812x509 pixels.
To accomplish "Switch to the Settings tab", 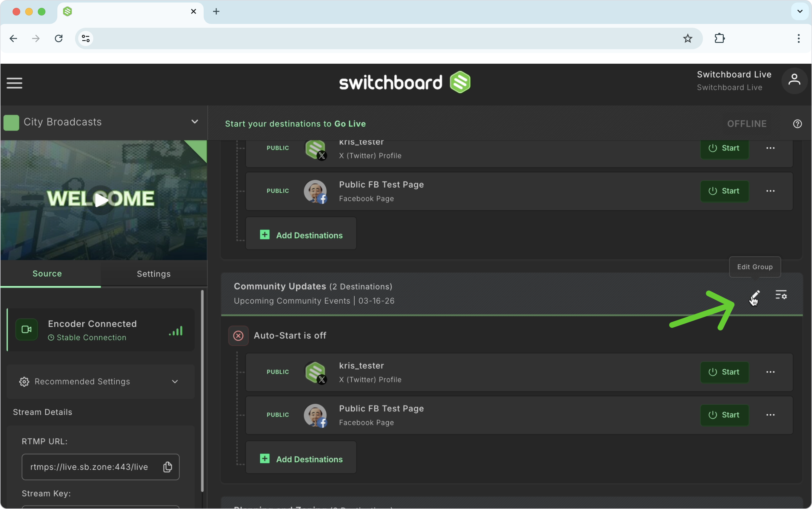I will pyautogui.click(x=154, y=274).
